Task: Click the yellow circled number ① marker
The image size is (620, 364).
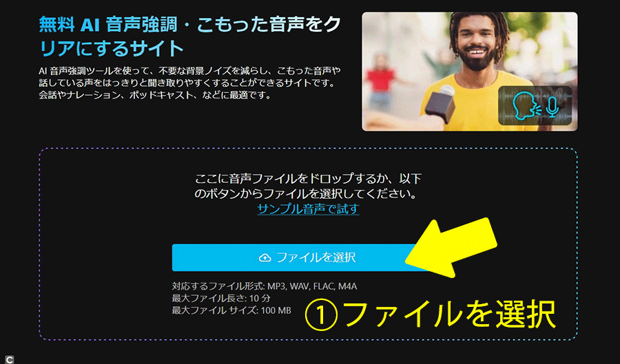Action: [321, 314]
